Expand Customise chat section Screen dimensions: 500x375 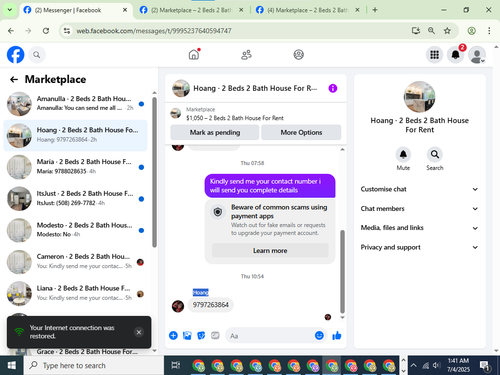click(419, 189)
